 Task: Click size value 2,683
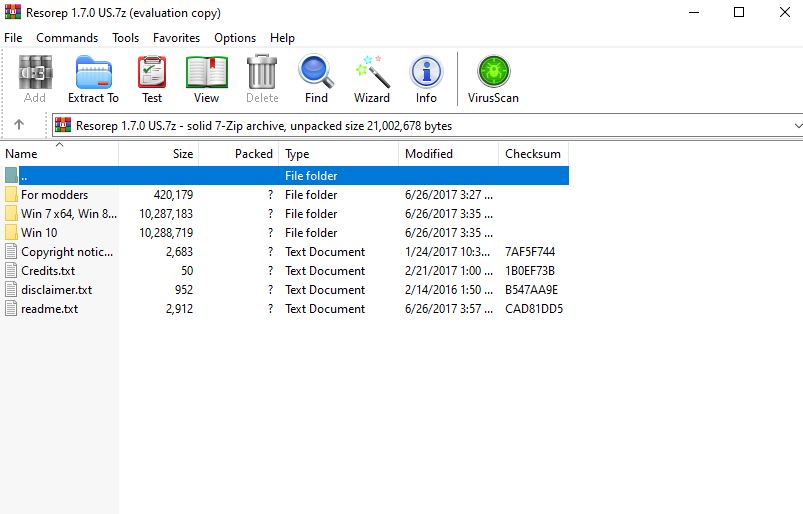click(179, 252)
